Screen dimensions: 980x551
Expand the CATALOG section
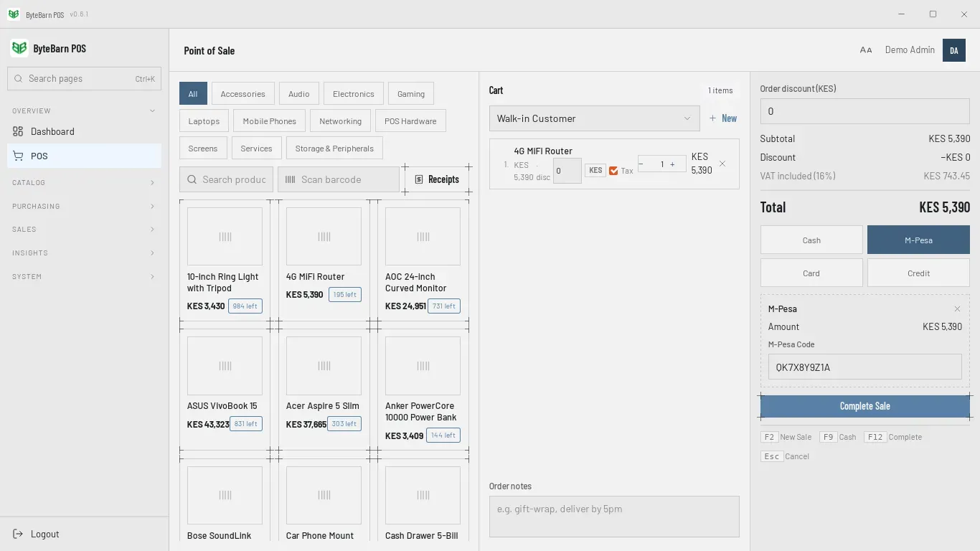pos(84,182)
